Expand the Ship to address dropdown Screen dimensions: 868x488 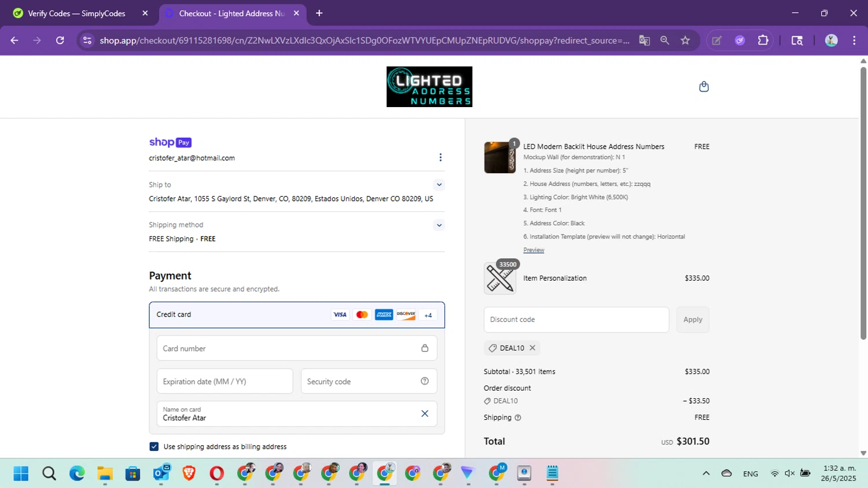(x=439, y=185)
